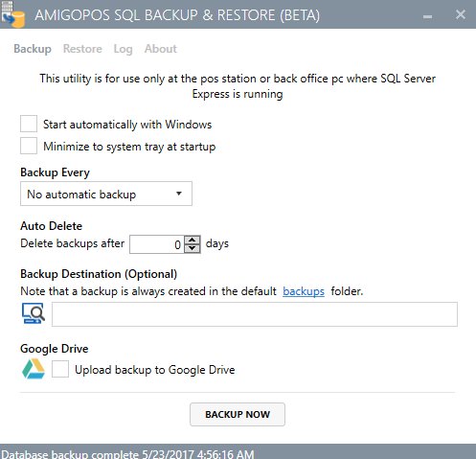The width and height of the screenshot is (476, 459).
Task: Select the Backup tab
Action: (33, 49)
